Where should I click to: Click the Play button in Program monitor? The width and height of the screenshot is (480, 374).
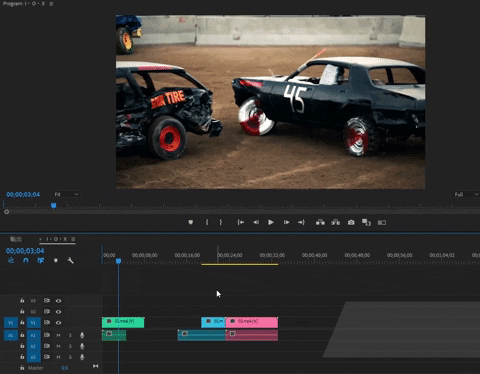[x=271, y=222]
